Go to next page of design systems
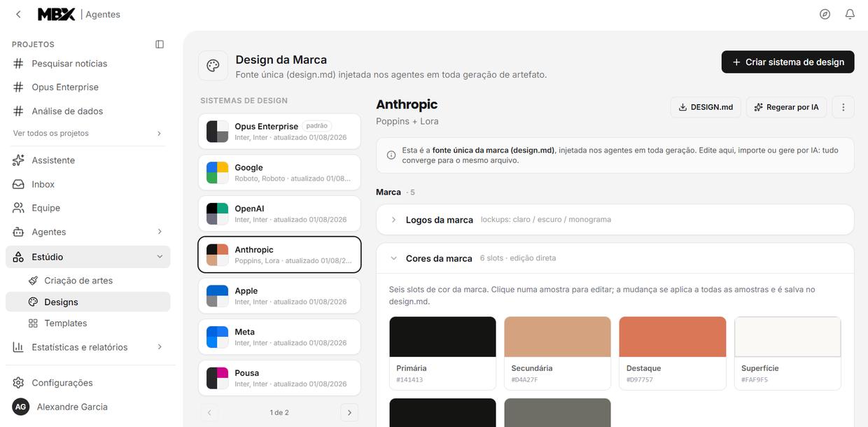Image resolution: width=868 pixels, height=427 pixels. click(349, 412)
